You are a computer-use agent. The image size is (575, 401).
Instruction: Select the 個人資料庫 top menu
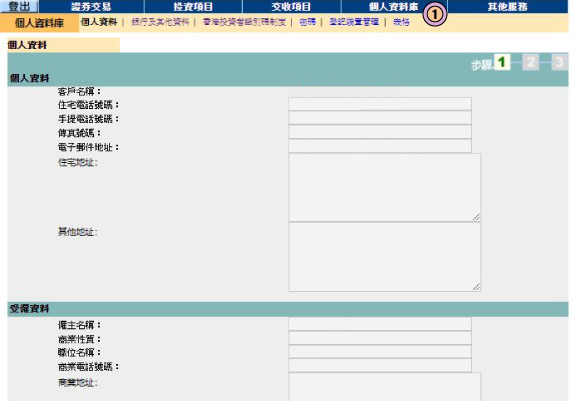tap(394, 6)
